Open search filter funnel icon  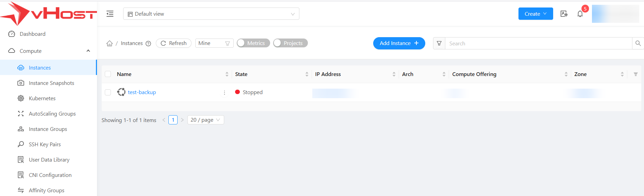(439, 43)
